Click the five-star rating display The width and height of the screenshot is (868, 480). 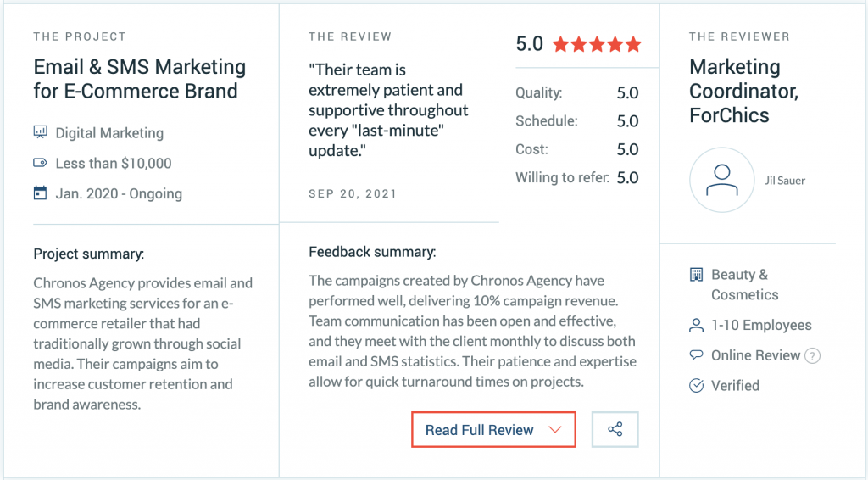[x=597, y=44]
